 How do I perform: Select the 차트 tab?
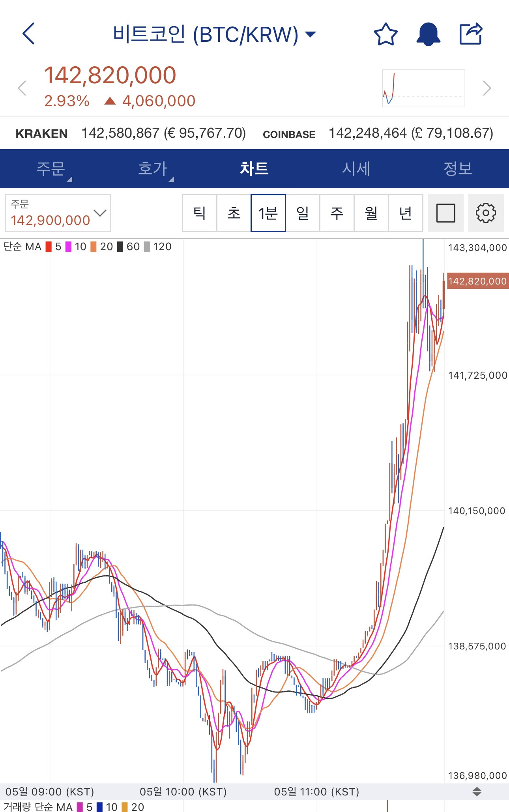pos(254,169)
